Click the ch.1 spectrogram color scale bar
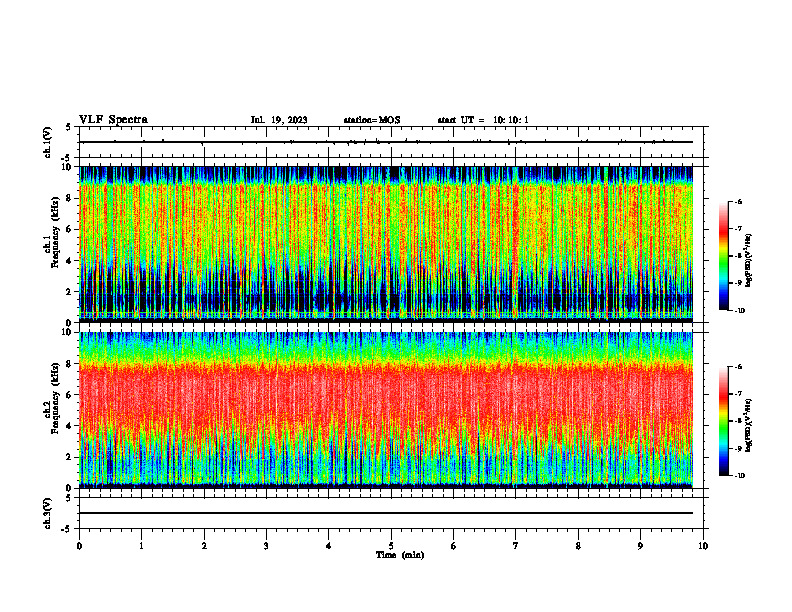Viewport: 792px width, 612px height. tap(723, 256)
